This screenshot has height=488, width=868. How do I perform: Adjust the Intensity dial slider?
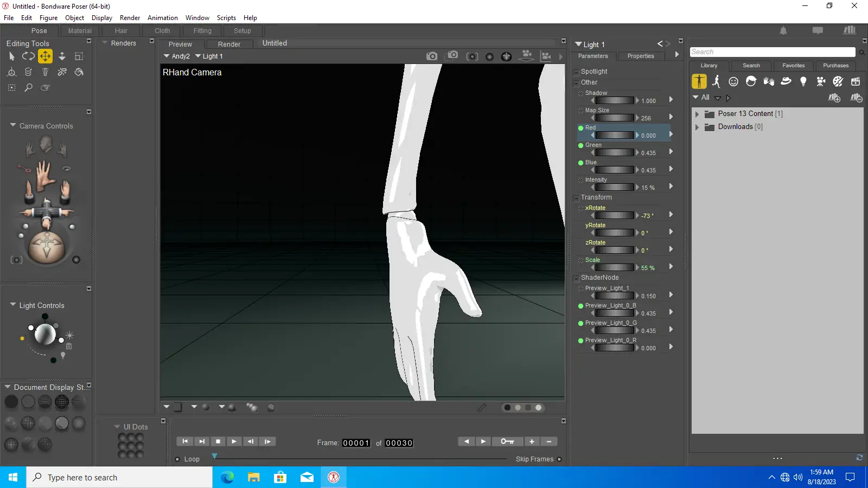pos(614,188)
